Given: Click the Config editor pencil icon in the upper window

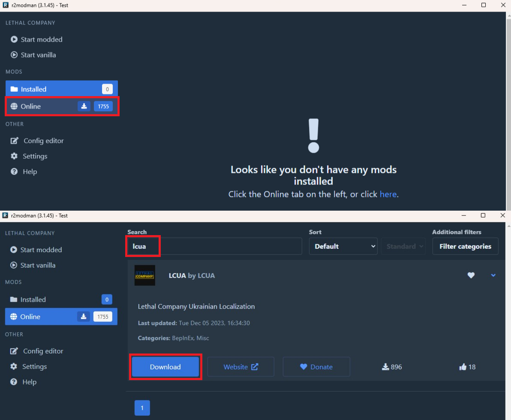Looking at the screenshot, I should click(14, 141).
